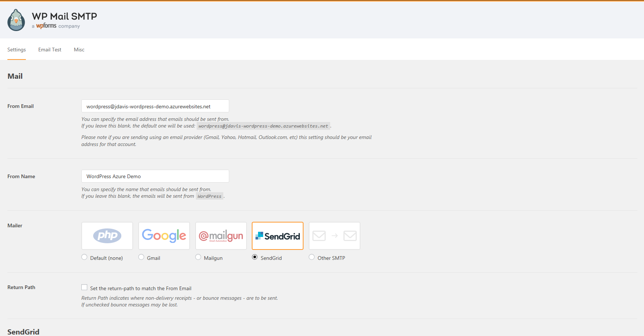Select the Default (none) radio button
This screenshot has height=336, width=644.
(84, 257)
